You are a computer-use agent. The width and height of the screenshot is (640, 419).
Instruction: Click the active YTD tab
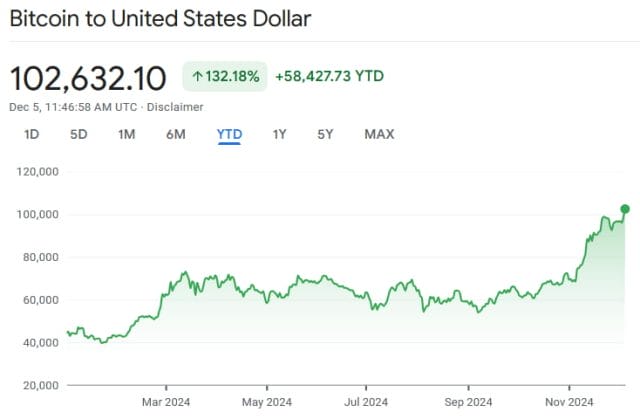click(x=229, y=134)
